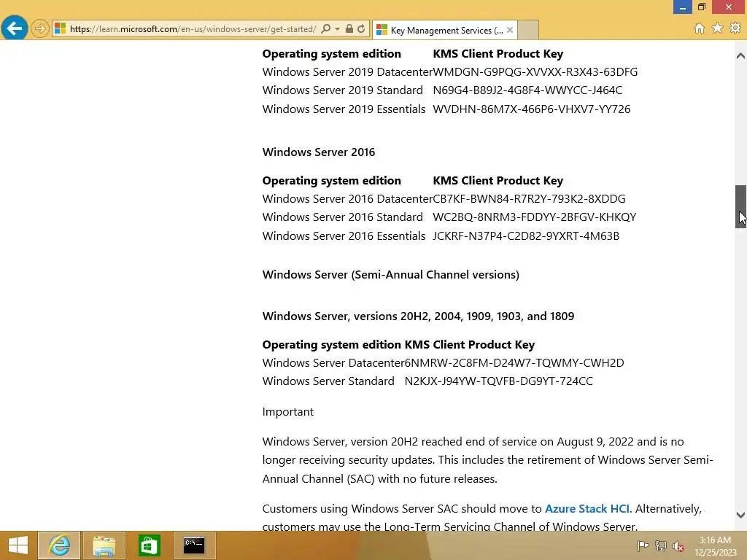Click the Semi-Annual Channel versions heading
This screenshot has height=560, width=747.
(391, 275)
